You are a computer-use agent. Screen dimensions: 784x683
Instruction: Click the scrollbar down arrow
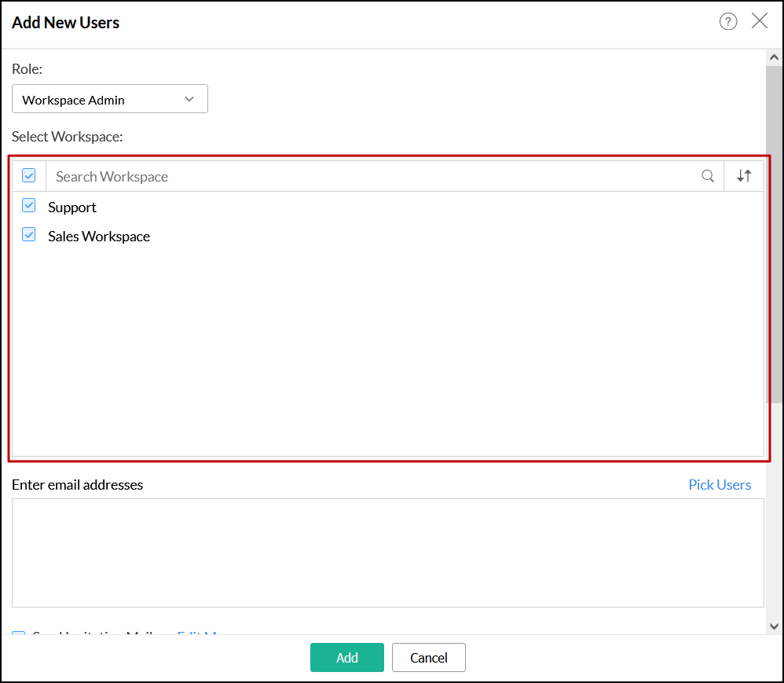774,626
